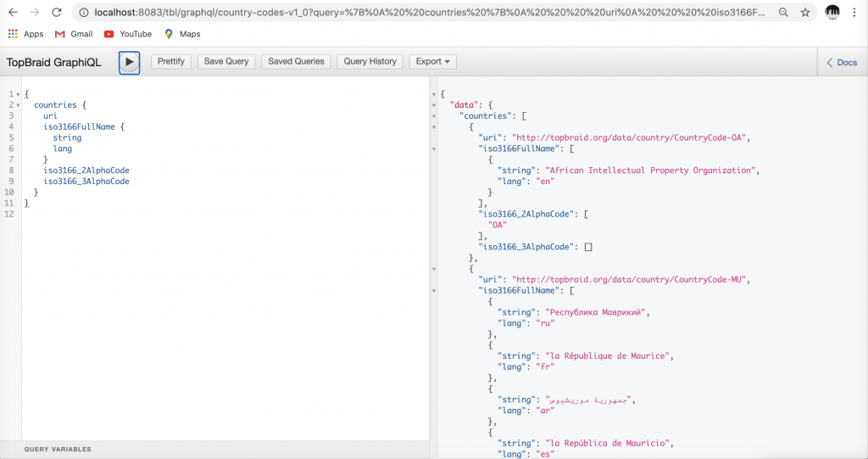Click the site information icon
The image size is (868, 459).
84,12
